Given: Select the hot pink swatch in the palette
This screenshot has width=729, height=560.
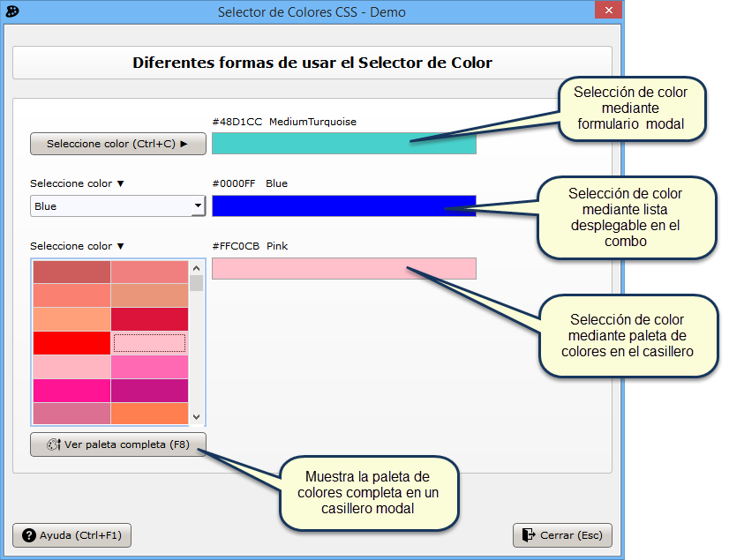Looking at the screenshot, I should click(149, 367).
